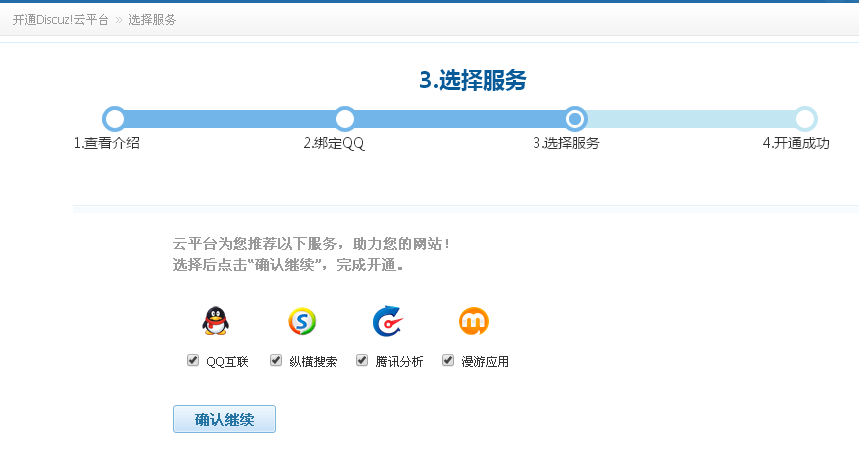Click the 选择后点击“确认继续” instruction line
This screenshot has height=458, width=859.
288,265
